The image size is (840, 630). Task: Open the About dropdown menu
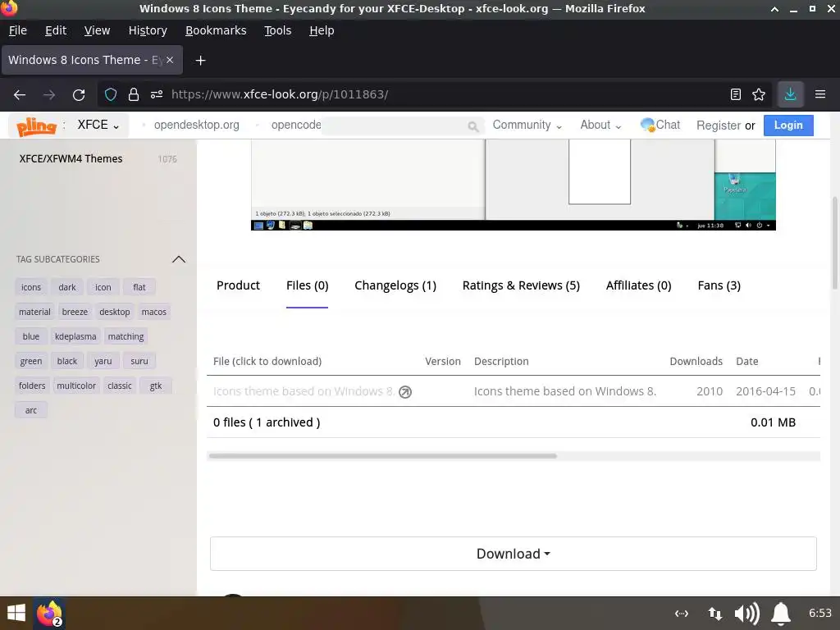[x=600, y=125]
